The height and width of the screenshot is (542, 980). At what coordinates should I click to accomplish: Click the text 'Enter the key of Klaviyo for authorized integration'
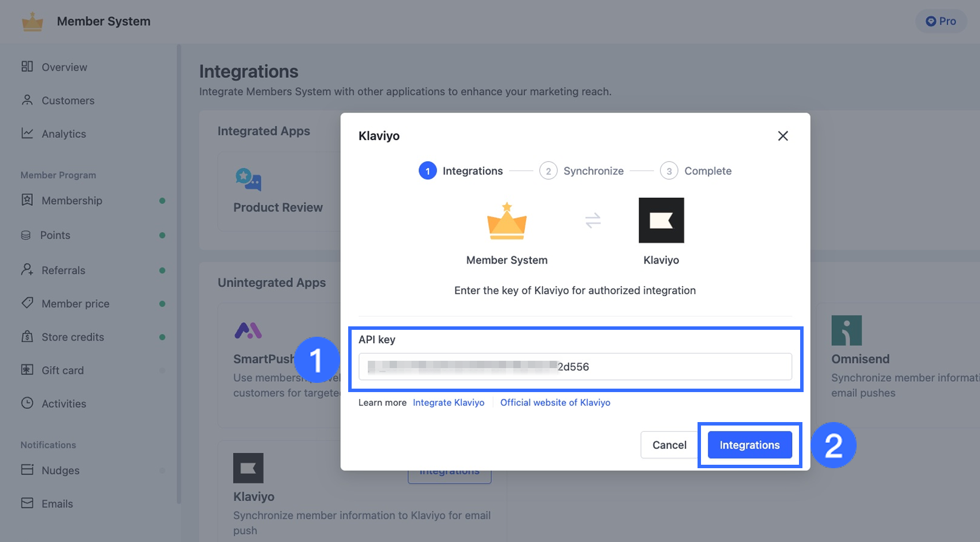point(575,291)
